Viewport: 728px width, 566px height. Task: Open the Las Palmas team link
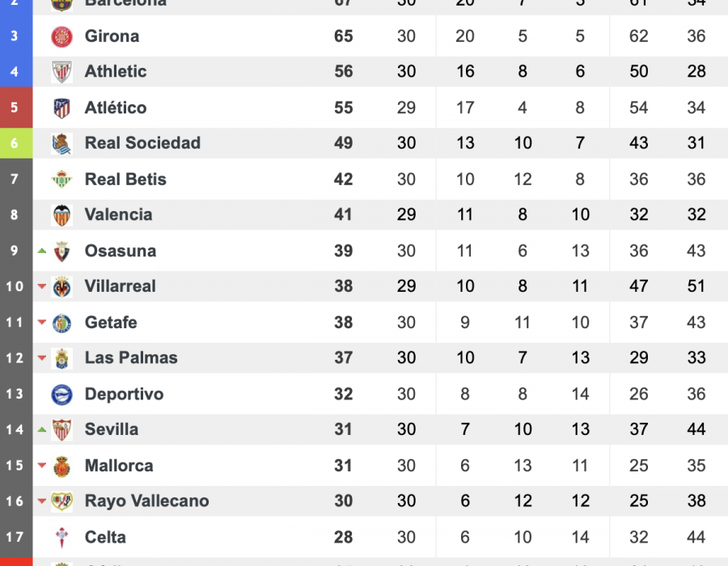[x=131, y=357]
